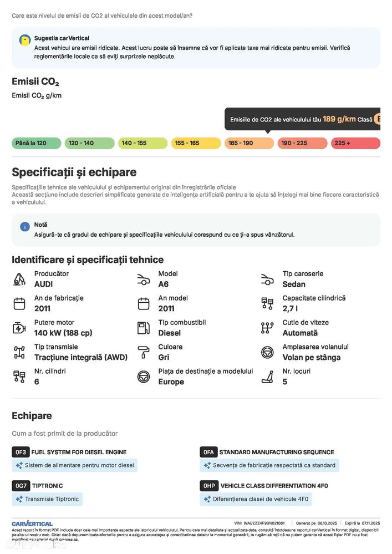Click 'Sistem de alimentare pentru motor diesel' description
This screenshot has height=554, width=392.
pyautogui.click(x=75, y=465)
